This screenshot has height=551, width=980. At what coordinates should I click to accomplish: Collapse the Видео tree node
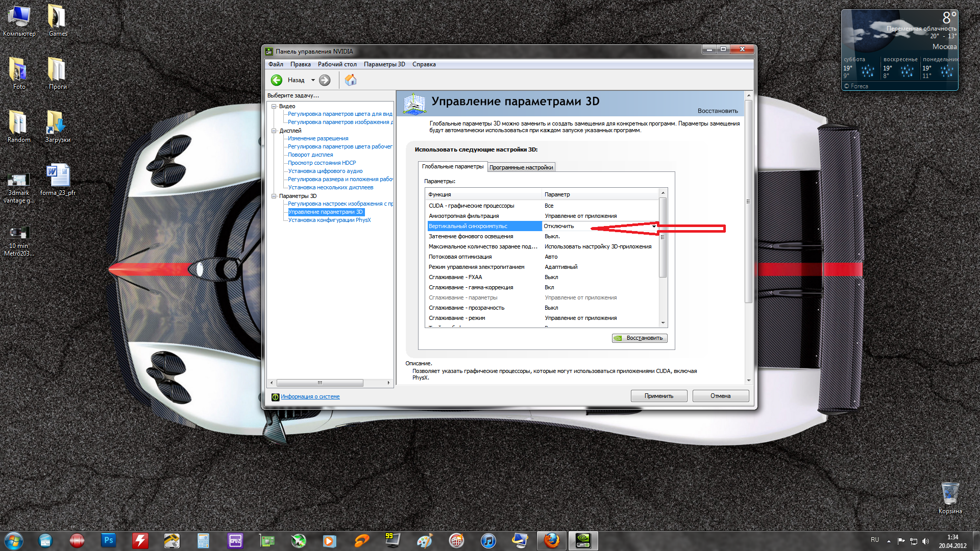(274, 106)
